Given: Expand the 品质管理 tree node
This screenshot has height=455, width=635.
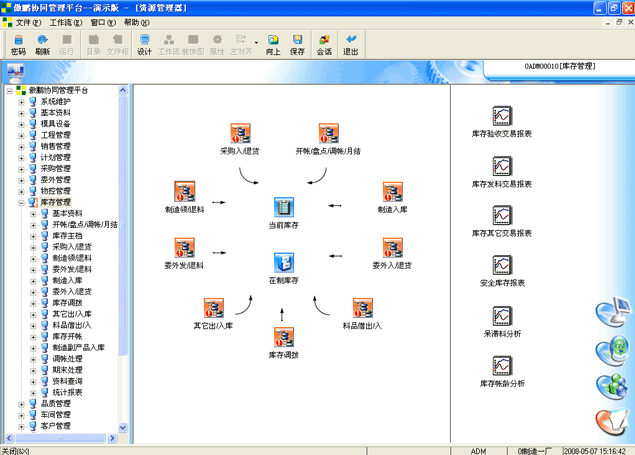Looking at the screenshot, I should tap(21, 403).
